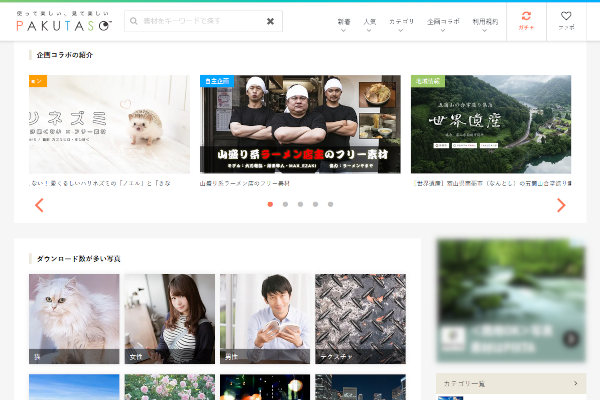600x400 pixels.
Task: Advance carousel with right arrow
Action: point(560,205)
